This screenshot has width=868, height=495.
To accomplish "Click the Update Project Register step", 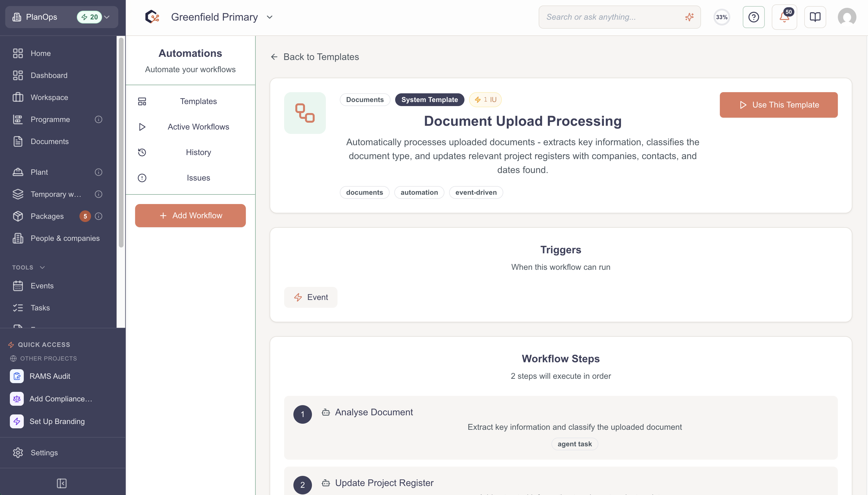I will 561,481.
